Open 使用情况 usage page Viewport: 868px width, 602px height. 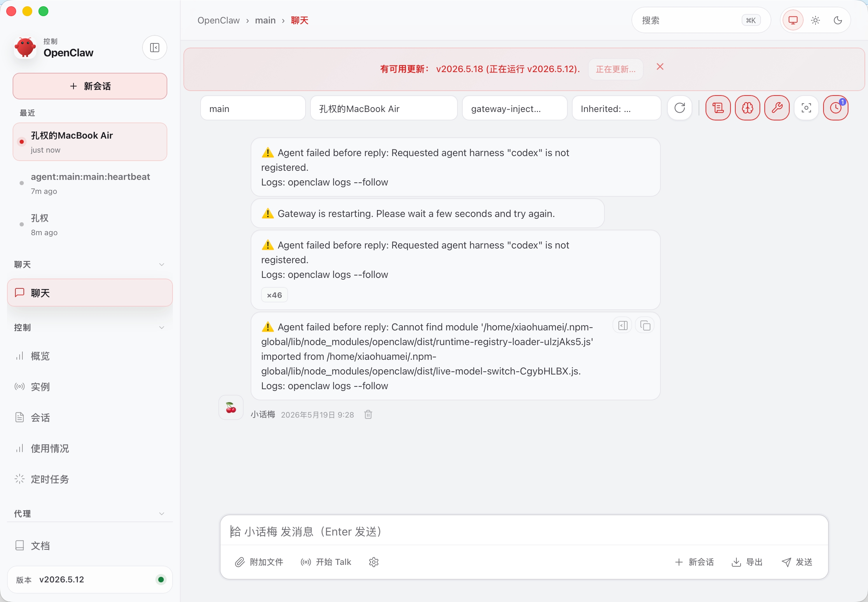tap(90, 448)
